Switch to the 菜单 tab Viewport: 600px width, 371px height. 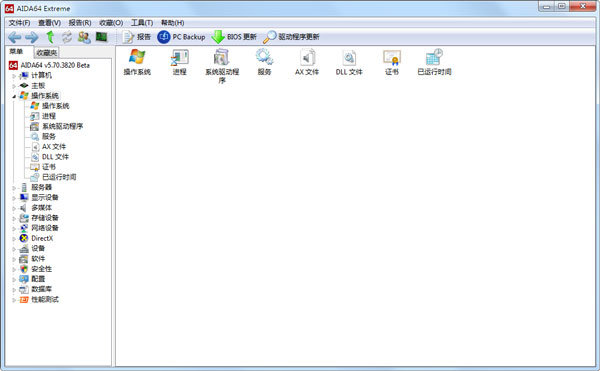[16, 52]
